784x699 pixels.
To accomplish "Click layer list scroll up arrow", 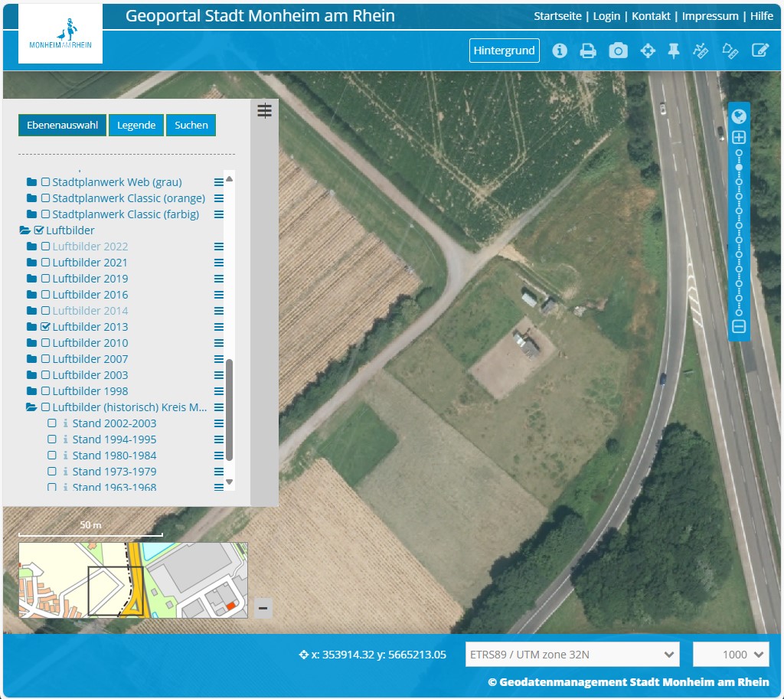I will (230, 179).
